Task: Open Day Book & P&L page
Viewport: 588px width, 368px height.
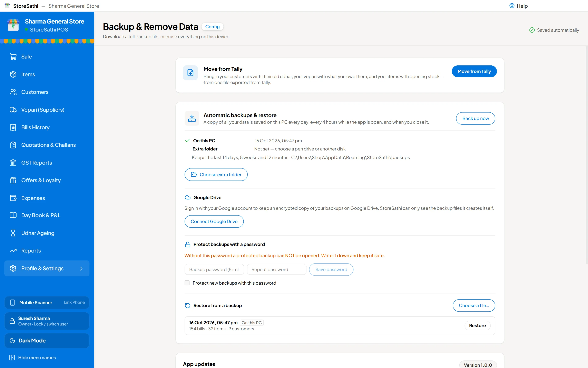Action: (47, 215)
